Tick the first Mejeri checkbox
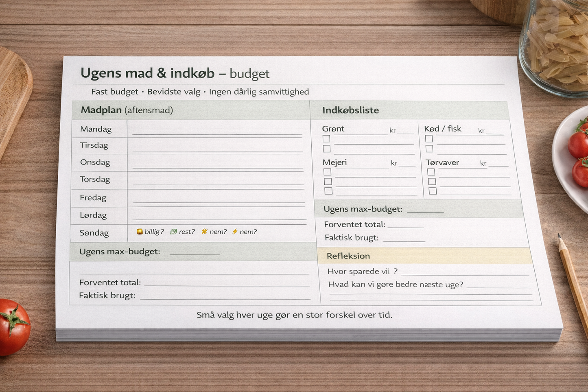The height and width of the screenshot is (392, 588). [x=327, y=172]
